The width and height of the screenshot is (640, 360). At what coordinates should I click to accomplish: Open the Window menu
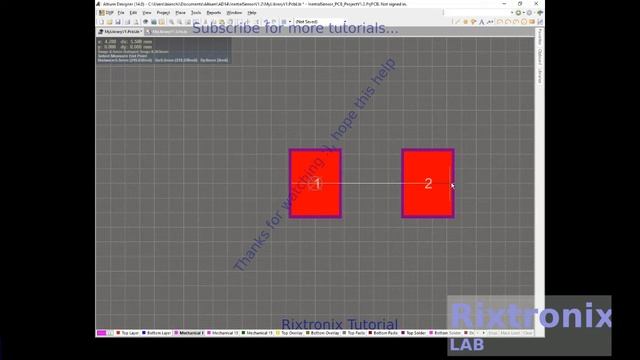[234, 13]
